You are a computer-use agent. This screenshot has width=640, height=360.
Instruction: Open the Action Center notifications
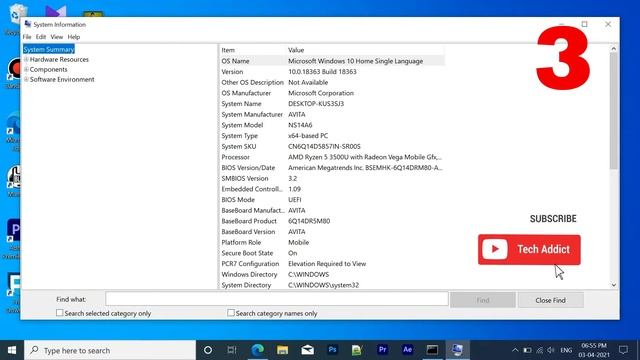623,350
